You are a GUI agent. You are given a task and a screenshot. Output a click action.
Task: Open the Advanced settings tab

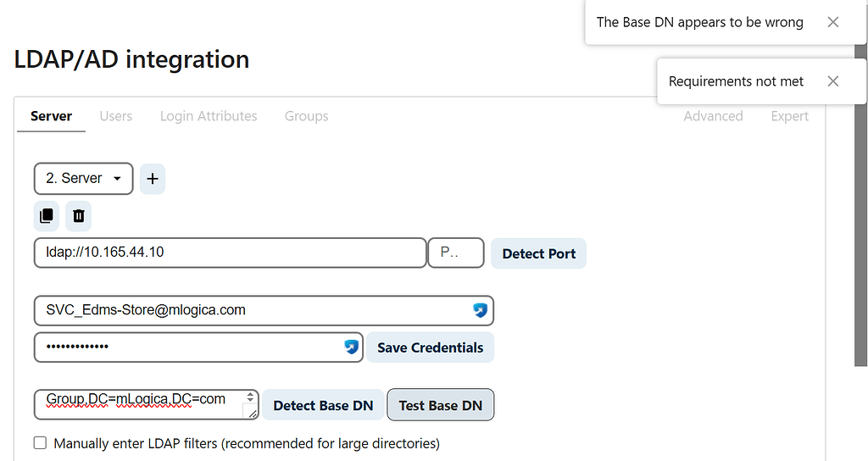point(713,116)
